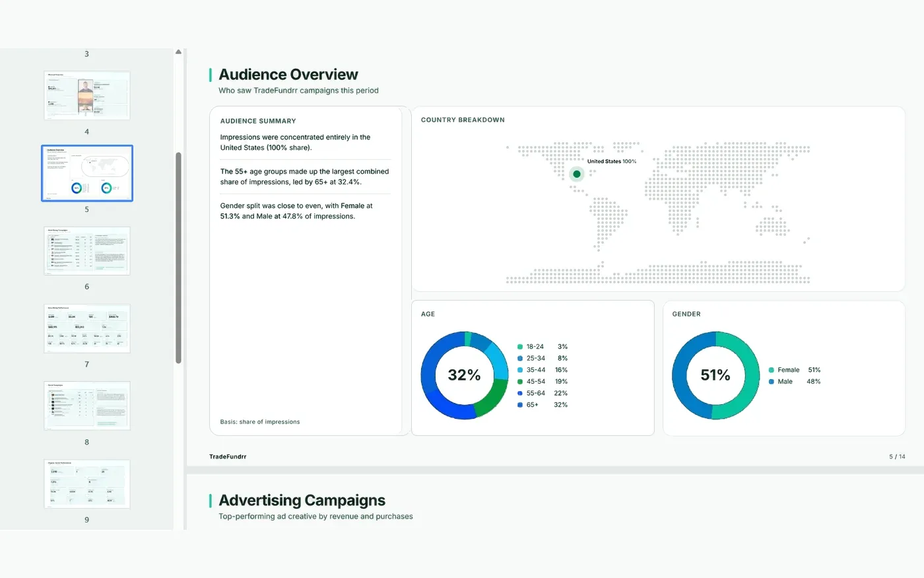Screen dimensions: 924x578
Task: Open slide 6 Advertising Campaigns thumbnail
Action: tap(87, 251)
